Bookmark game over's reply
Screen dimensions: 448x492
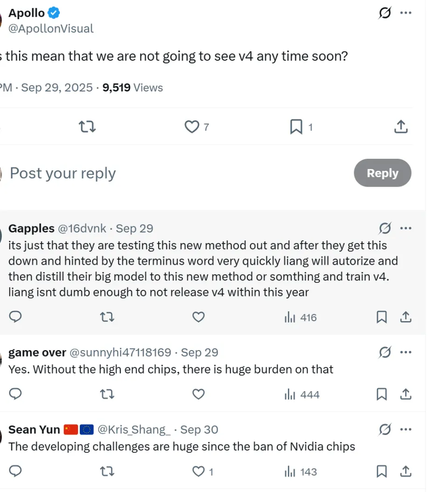tap(382, 394)
